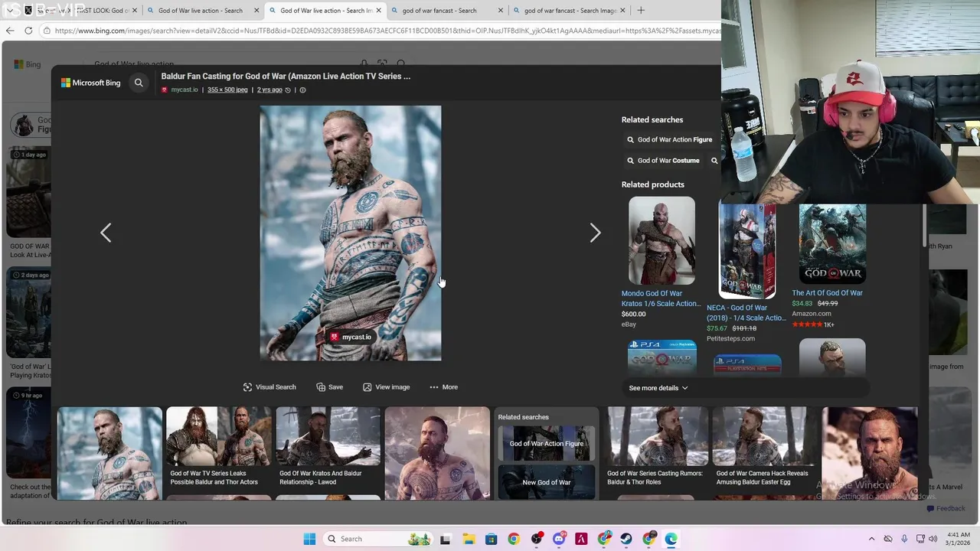Open a new browser tab

click(641, 11)
